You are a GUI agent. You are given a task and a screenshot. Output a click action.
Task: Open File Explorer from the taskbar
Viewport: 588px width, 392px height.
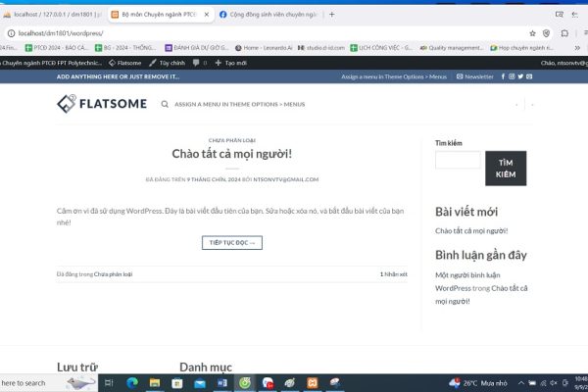click(155, 383)
